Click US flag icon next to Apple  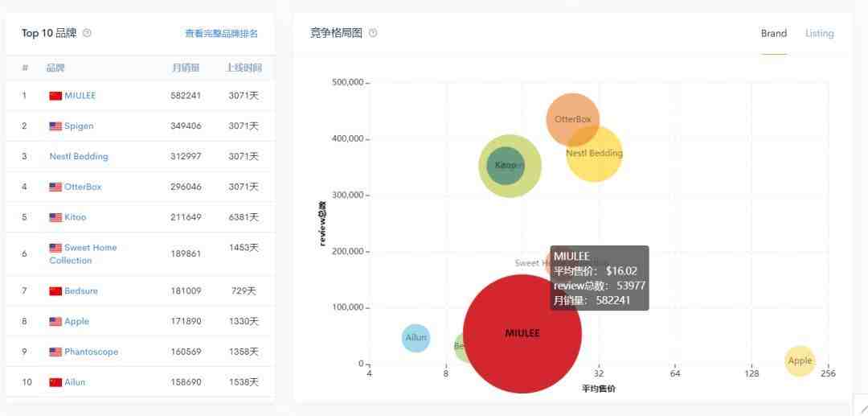55,322
